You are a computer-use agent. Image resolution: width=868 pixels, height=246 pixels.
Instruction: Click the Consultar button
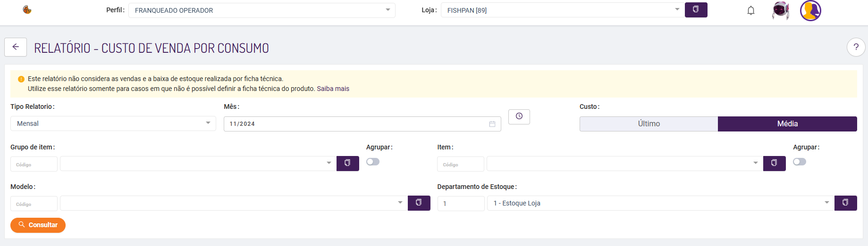tap(38, 225)
